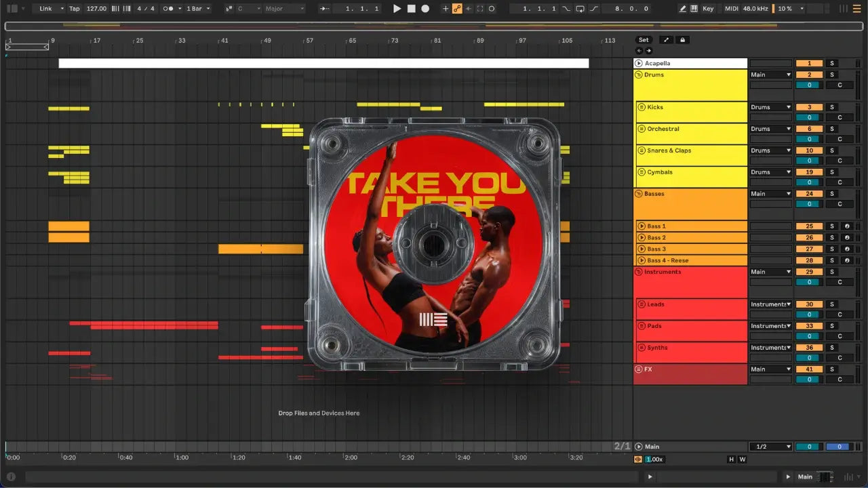Toggle the Punch-In switch
The height and width of the screenshot is (488, 868).
[x=567, y=9]
